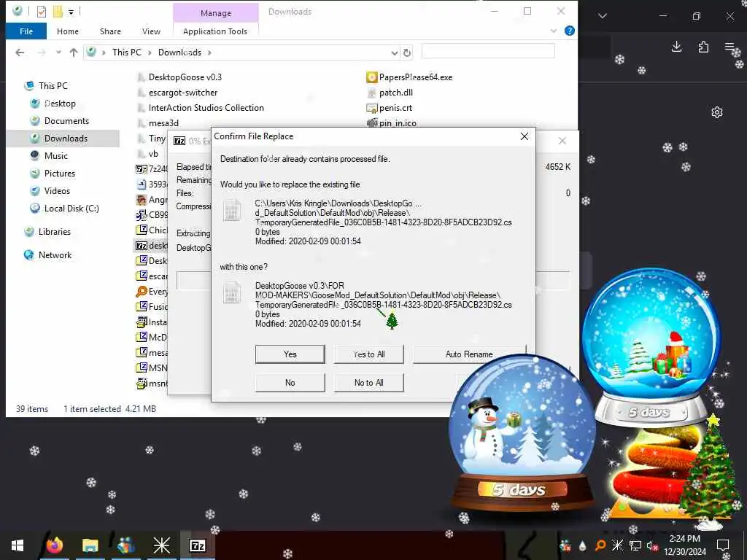Open Videos in the navigation pane
This screenshot has width=747, height=560.
pos(57,191)
